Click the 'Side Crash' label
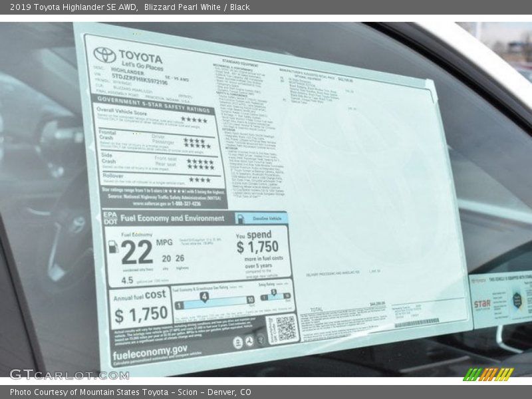 pyautogui.click(x=108, y=158)
